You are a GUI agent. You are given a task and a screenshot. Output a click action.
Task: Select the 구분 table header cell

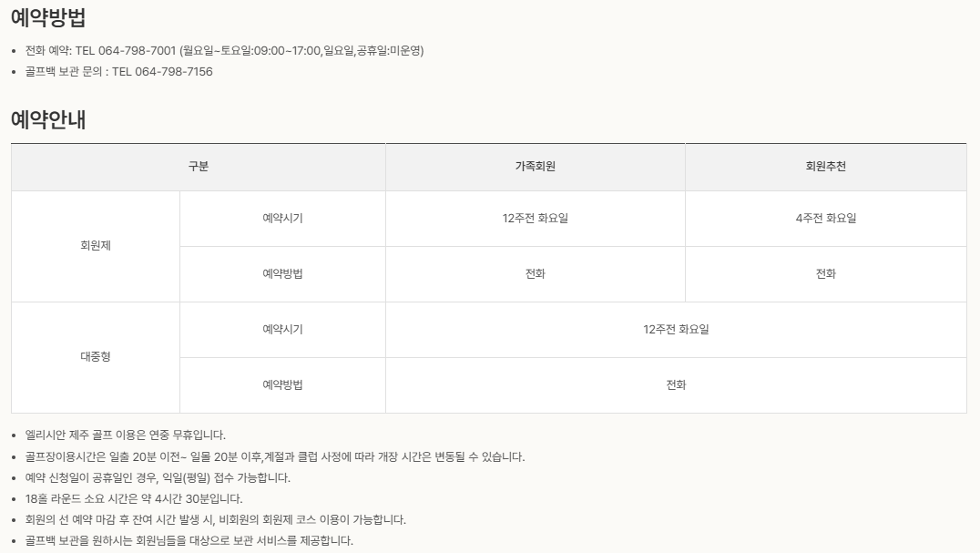point(199,167)
